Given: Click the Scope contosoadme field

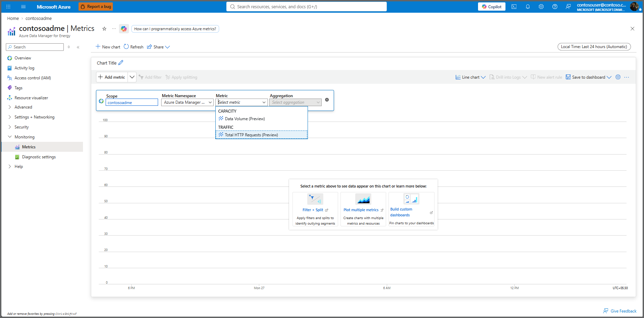Looking at the screenshot, I should pyautogui.click(x=132, y=102).
